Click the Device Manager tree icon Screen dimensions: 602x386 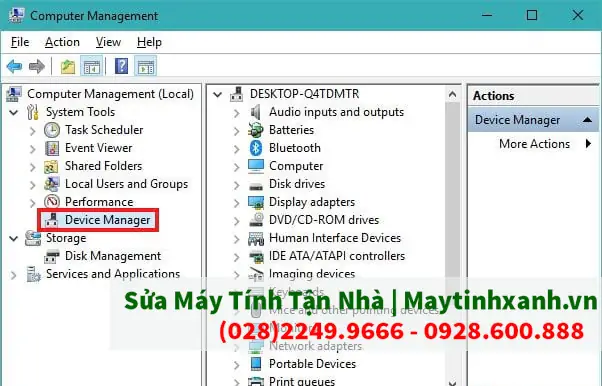(x=51, y=220)
